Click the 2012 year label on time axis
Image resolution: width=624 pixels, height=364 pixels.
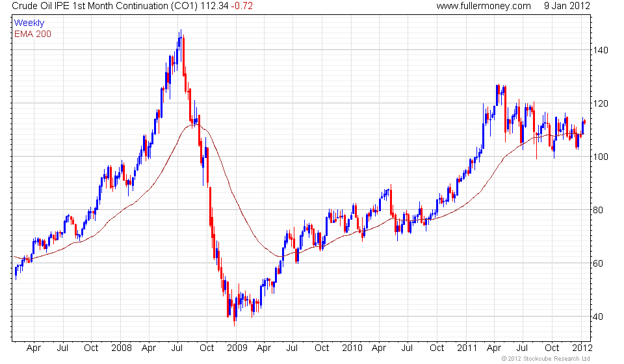[x=582, y=348]
